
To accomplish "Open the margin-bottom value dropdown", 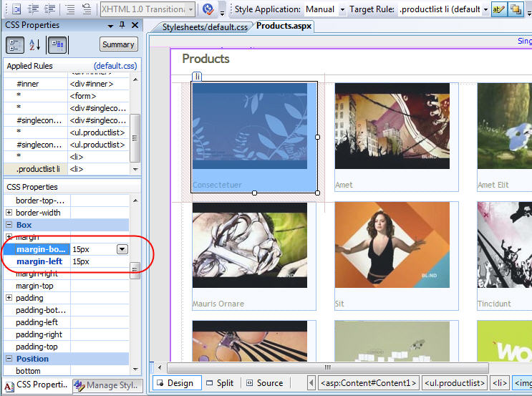I will coord(122,249).
